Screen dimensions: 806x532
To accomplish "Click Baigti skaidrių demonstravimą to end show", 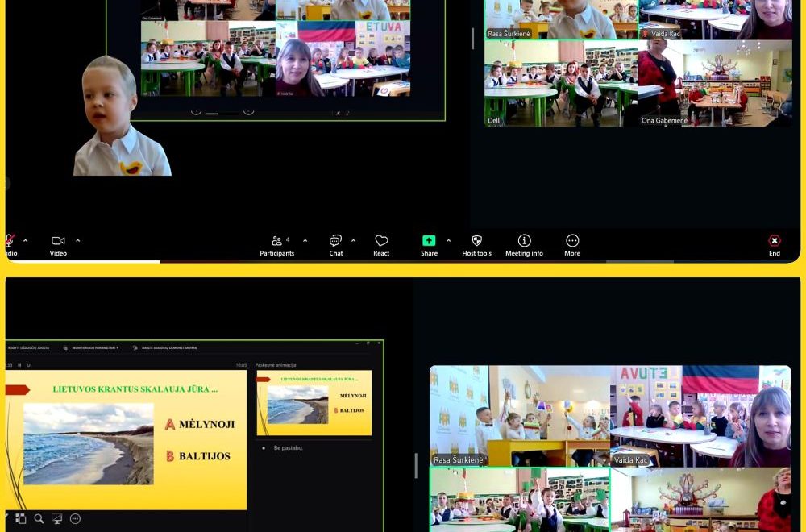I will tap(164, 348).
